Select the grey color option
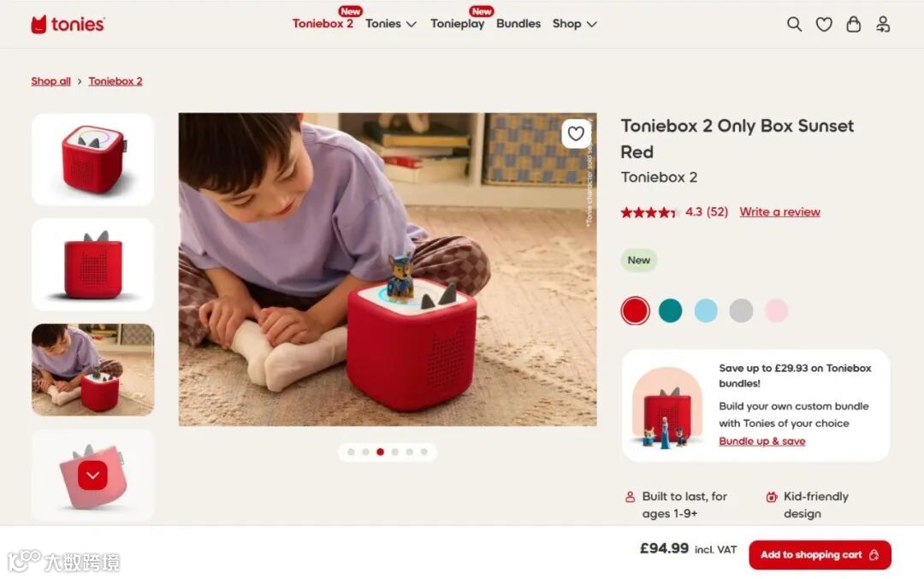924x579 pixels. coord(741,310)
